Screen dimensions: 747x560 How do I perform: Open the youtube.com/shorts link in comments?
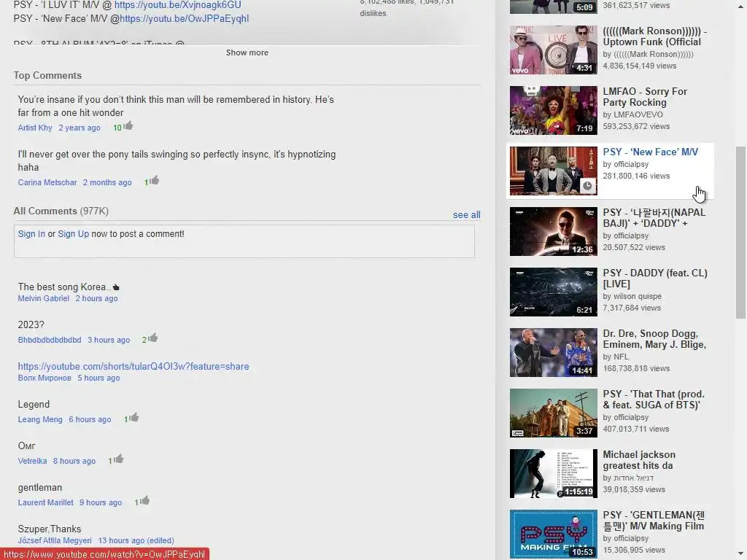pos(133,366)
